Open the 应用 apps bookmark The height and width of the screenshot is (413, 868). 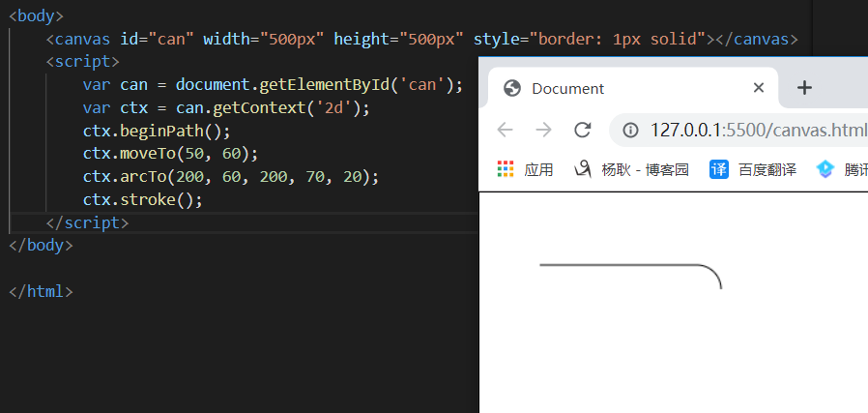tap(525, 169)
